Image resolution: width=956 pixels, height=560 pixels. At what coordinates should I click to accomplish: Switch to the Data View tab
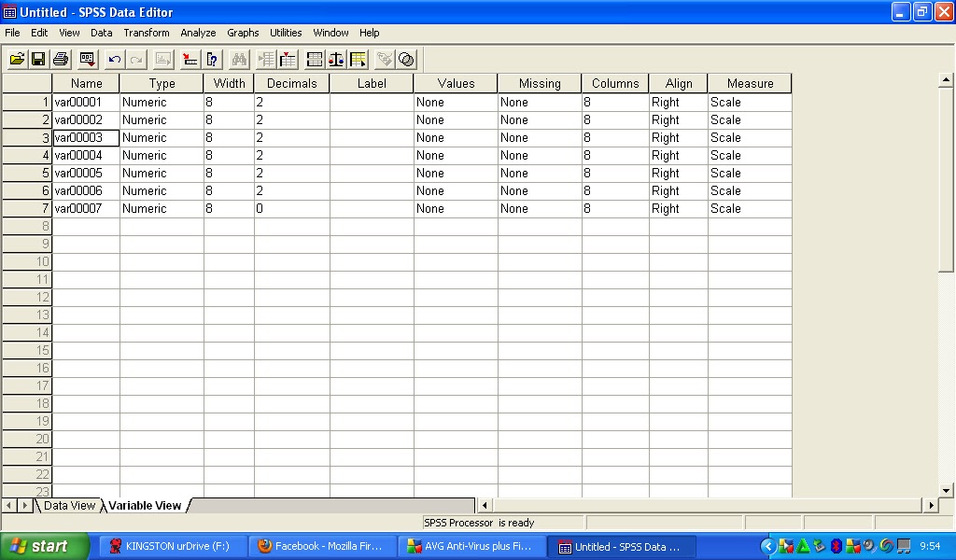(x=69, y=506)
